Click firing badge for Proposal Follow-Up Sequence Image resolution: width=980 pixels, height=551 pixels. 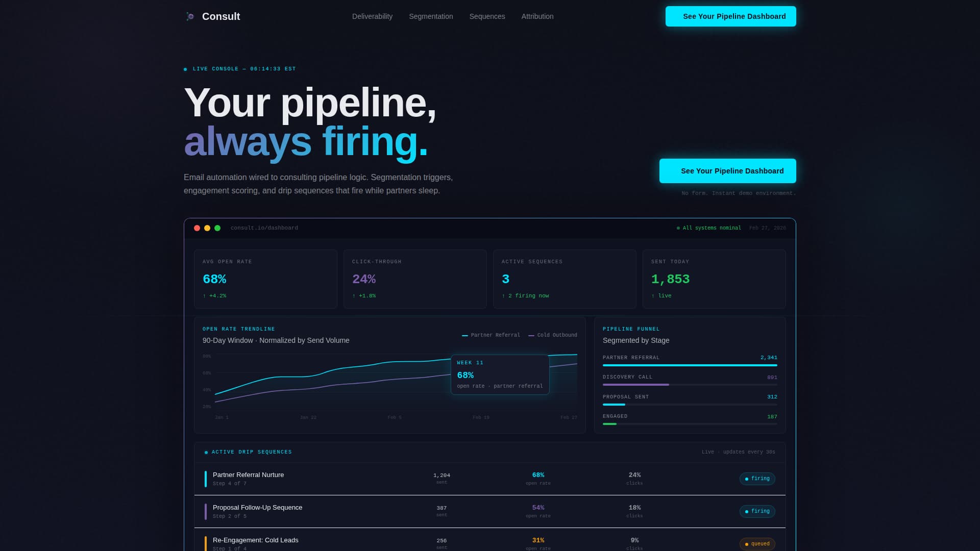pyautogui.click(x=757, y=511)
